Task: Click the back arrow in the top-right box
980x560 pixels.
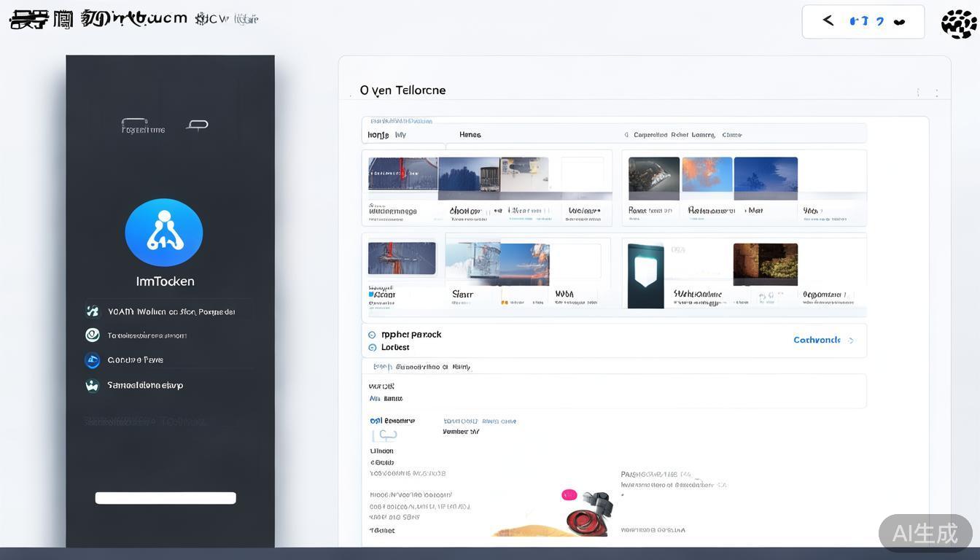Action: click(828, 20)
